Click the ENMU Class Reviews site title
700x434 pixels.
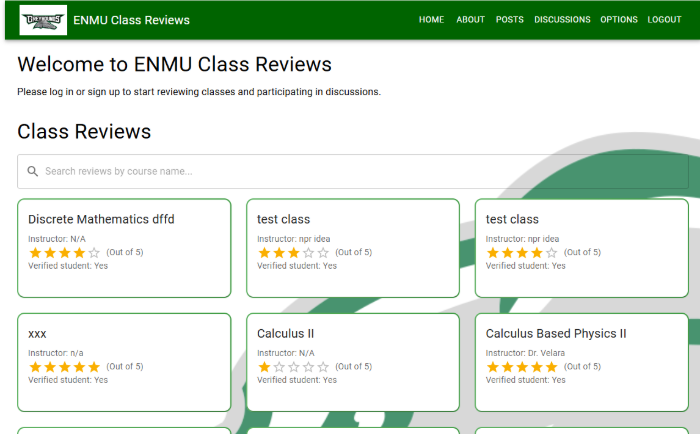[x=131, y=20]
